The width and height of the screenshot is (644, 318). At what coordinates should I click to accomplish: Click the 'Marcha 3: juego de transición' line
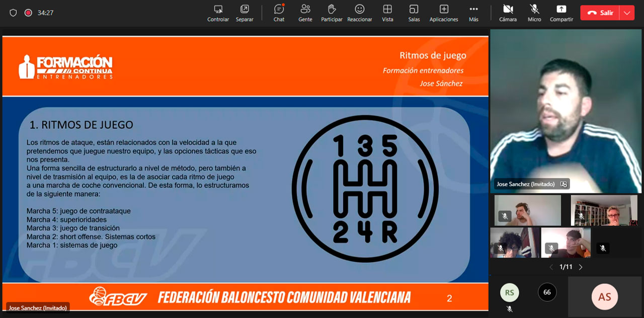(73, 228)
